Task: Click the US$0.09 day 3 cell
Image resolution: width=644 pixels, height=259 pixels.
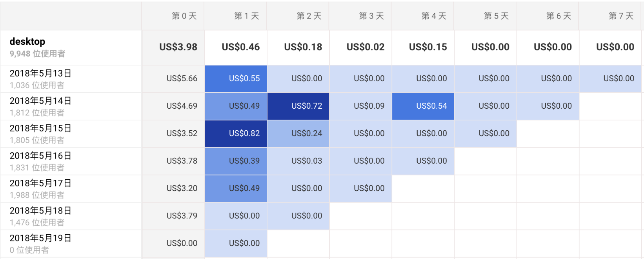Action: (369, 106)
